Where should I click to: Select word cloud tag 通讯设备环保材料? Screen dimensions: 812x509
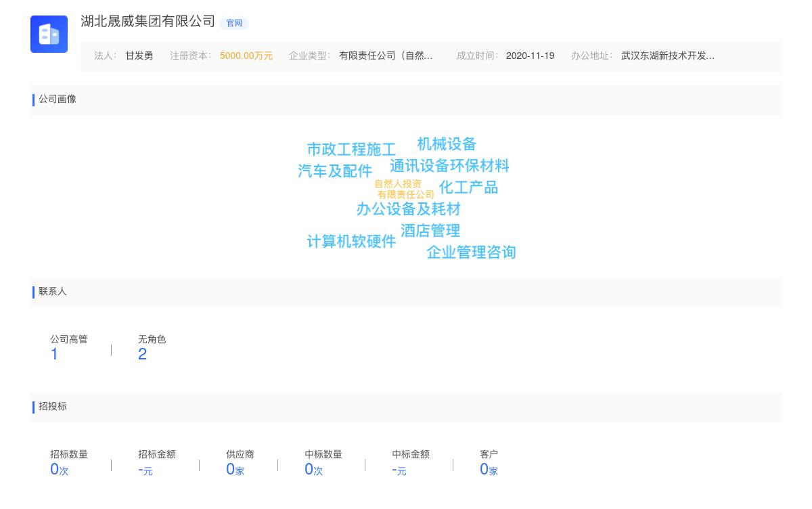click(449, 166)
